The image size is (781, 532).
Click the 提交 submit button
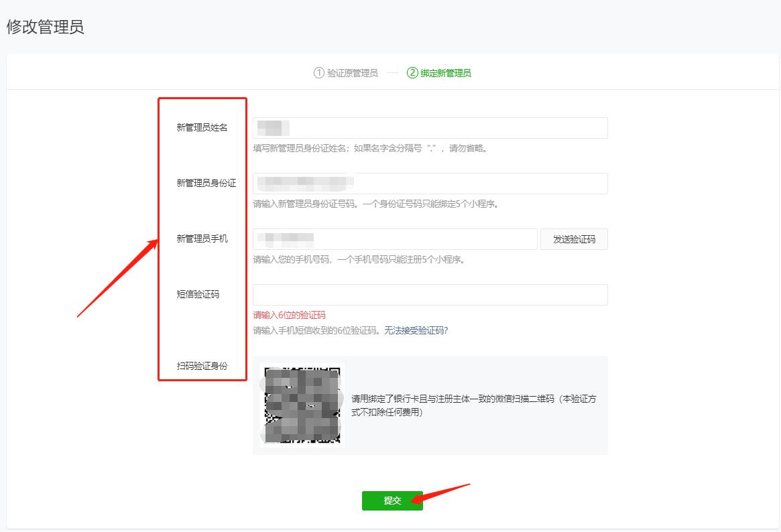(x=392, y=501)
